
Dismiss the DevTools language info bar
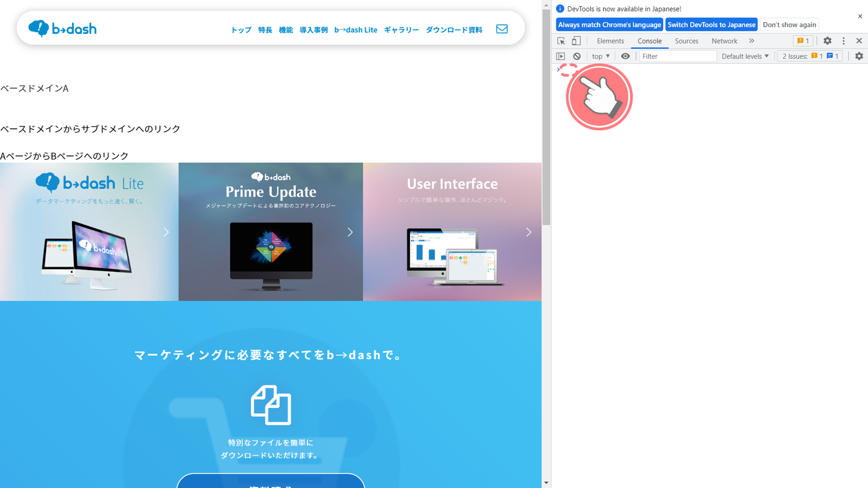[x=860, y=16]
